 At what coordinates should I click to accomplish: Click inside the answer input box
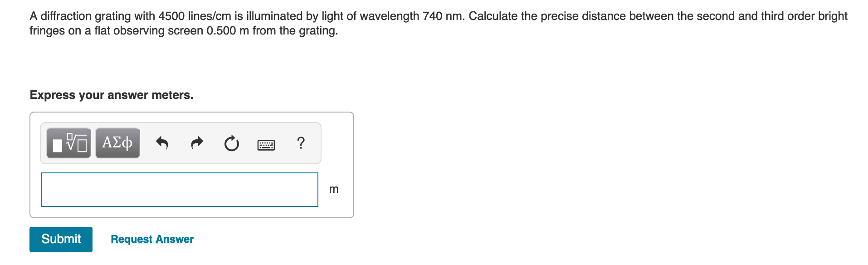180,189
